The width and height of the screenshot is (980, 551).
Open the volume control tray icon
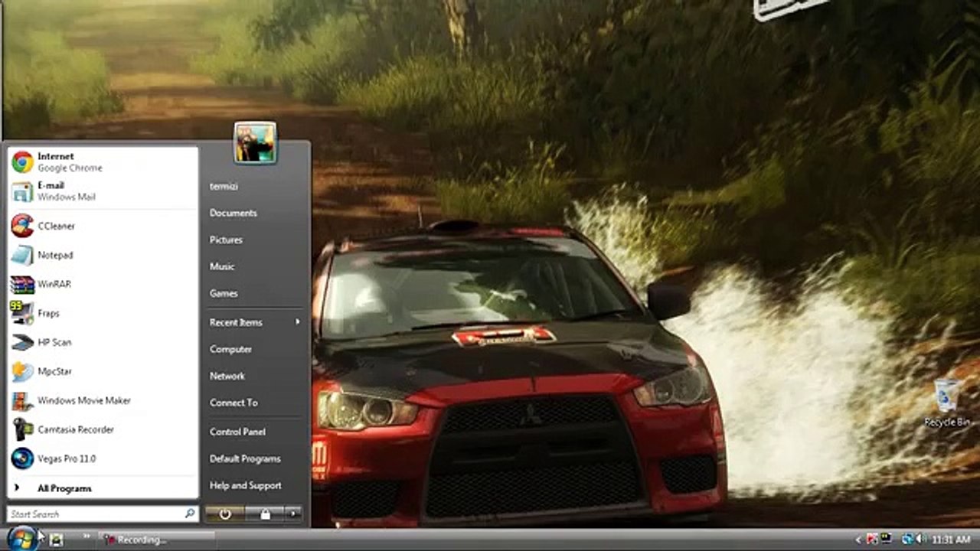tap(920, 540)
